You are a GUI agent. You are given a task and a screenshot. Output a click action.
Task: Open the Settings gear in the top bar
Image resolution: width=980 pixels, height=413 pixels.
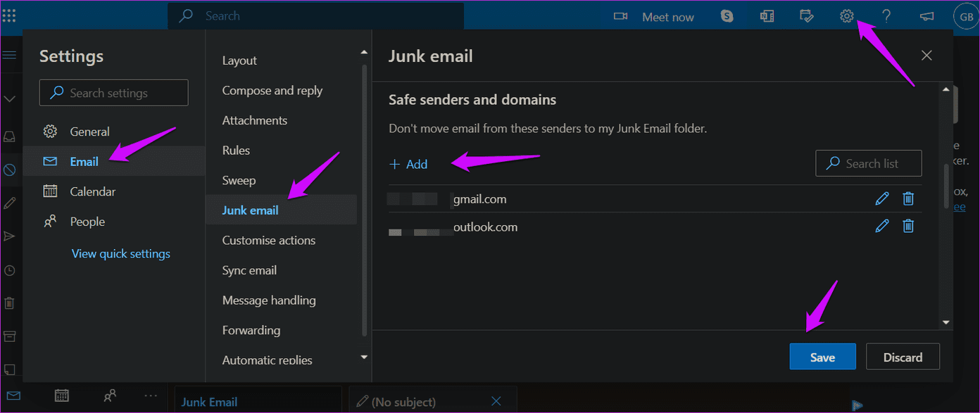(847, 16)
